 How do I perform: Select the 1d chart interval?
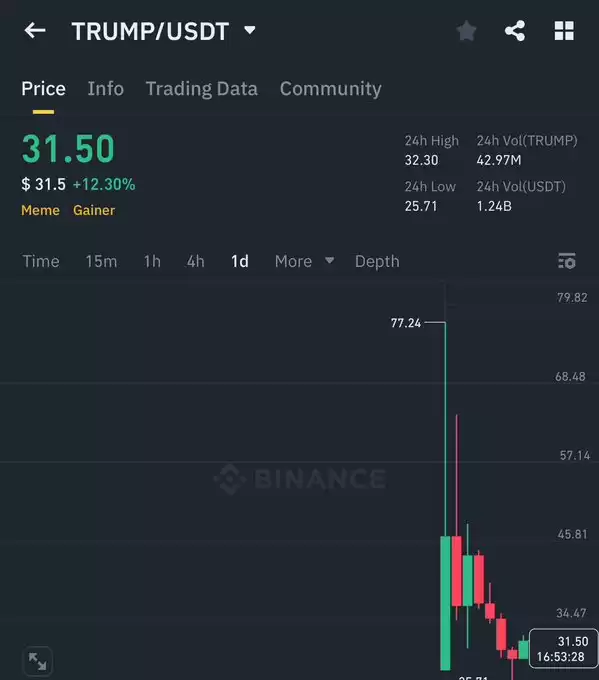coord(240,261)
